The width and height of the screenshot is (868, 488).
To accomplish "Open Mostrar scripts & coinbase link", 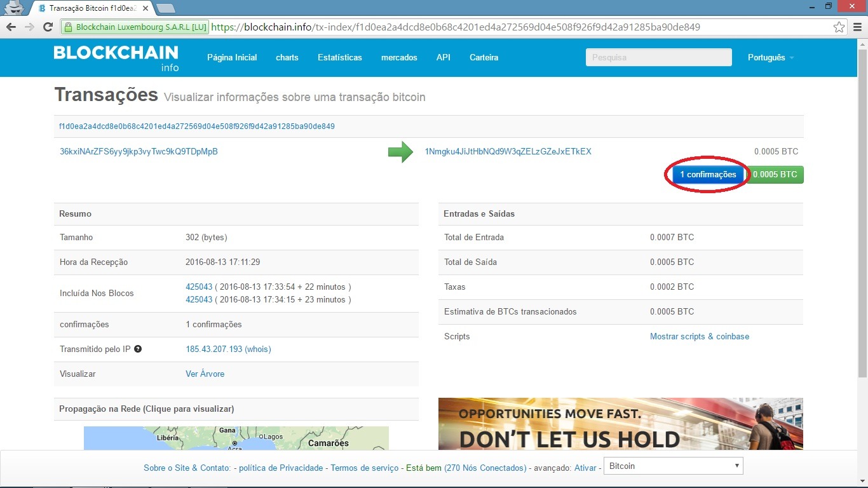I will (699, 337).
